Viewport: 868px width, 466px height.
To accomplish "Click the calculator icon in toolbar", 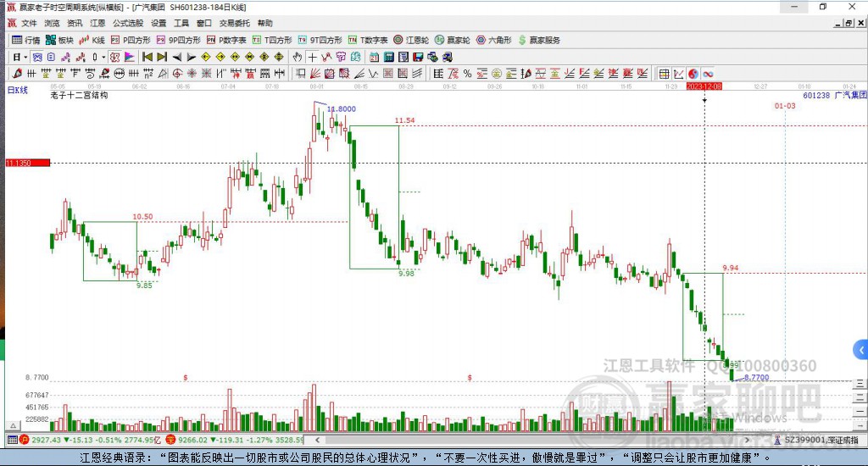I will click(x=388, y=57).
